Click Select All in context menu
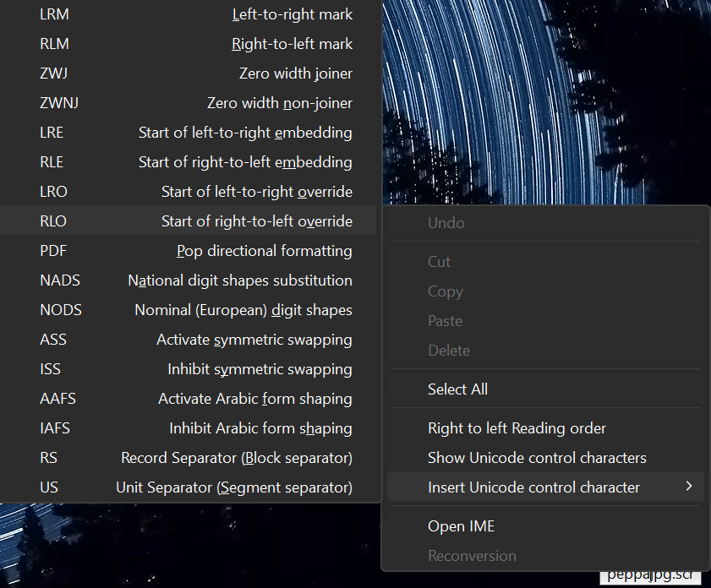Screen dimensions: 711x588 [x=457, y=389]
